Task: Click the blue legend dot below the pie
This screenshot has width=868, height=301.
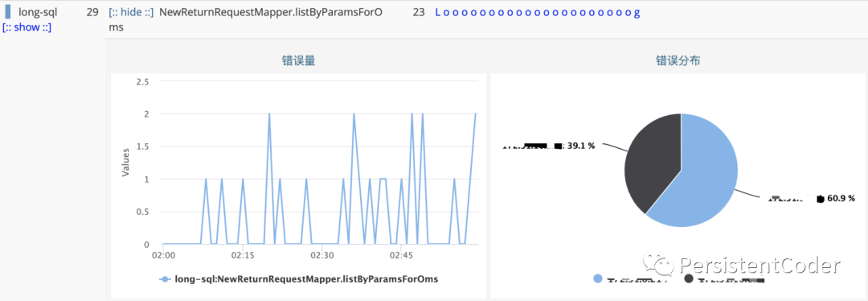Action: [598, 278]
